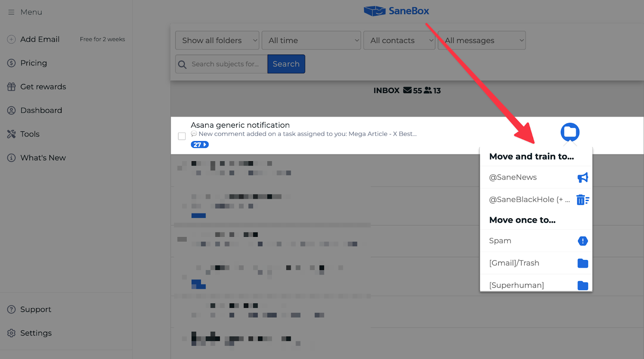Viewport: 644px width, 359px height.
Task: Click the inbox contacts count icon
Action: pyautogui.click(x=428, y=90)
